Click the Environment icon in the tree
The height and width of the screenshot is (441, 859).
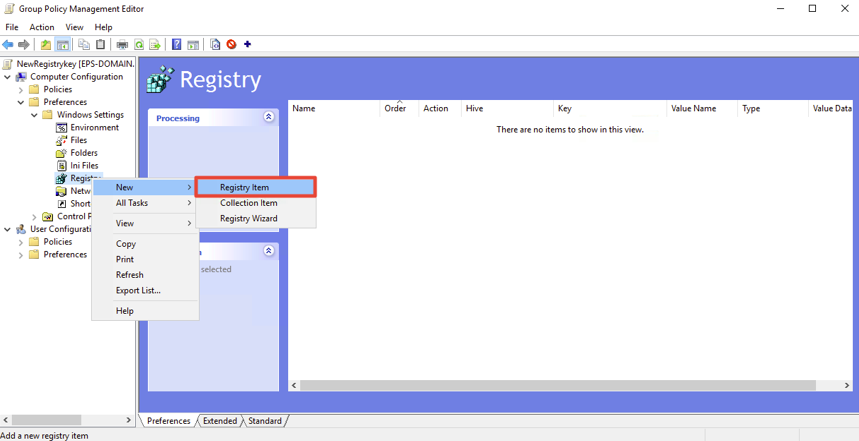(x=62, y=128)
